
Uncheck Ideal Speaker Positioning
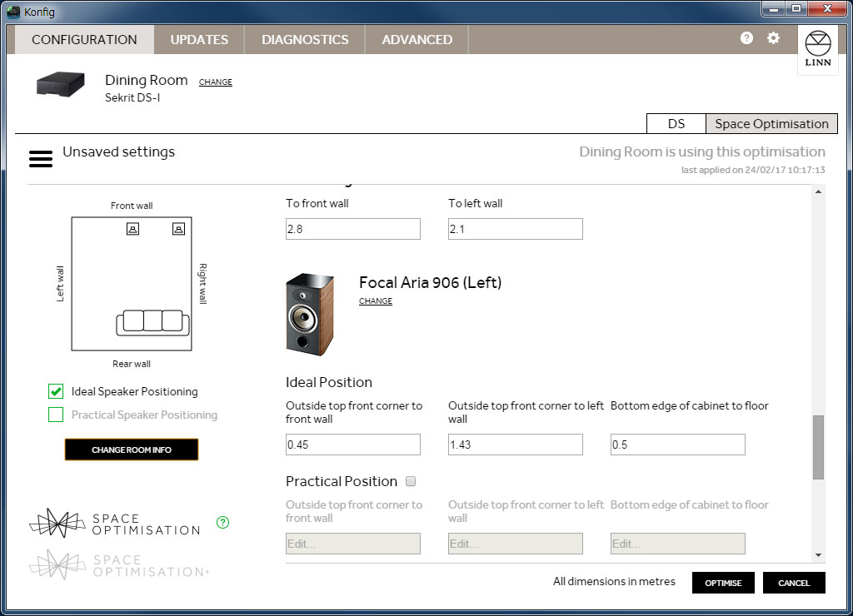[56, 391]
